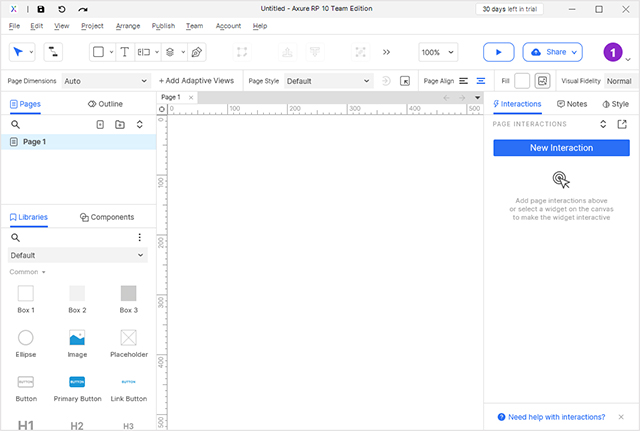Screen dimensions: 640x431
Task: Open the Publish menu
Action: tap(163, 26)
